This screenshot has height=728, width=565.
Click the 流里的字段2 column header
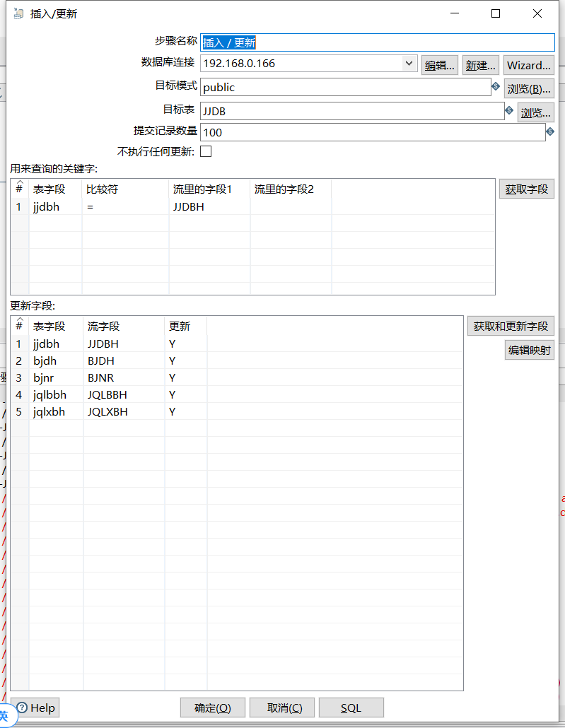pyautogui.click(x=291, y=189)
